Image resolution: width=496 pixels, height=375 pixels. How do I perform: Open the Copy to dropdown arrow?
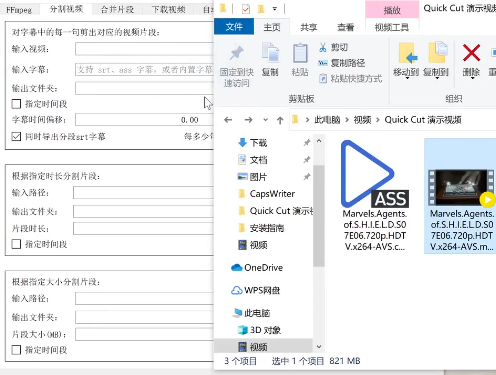pyautogui.click(x=436, y=78)
